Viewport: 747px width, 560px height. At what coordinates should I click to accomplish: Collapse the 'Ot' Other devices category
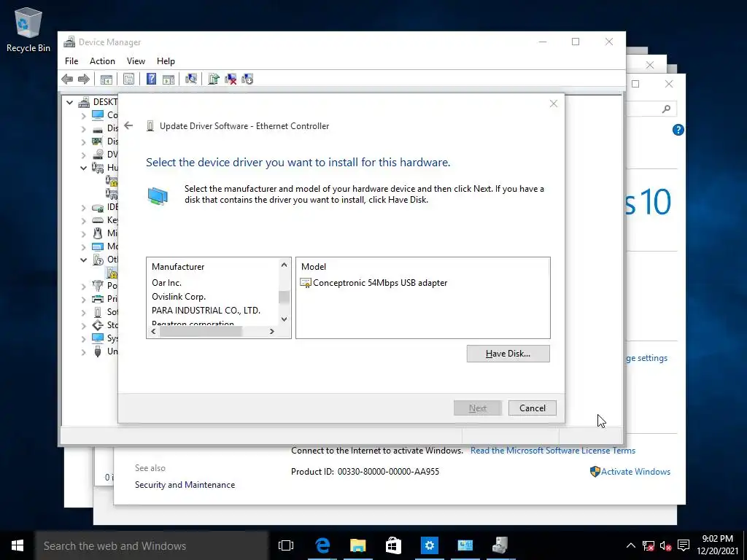pyautogui.click(x=83, y=260)
